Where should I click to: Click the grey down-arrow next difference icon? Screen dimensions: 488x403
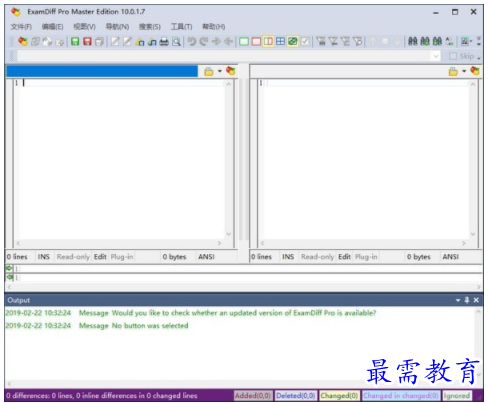397,42
